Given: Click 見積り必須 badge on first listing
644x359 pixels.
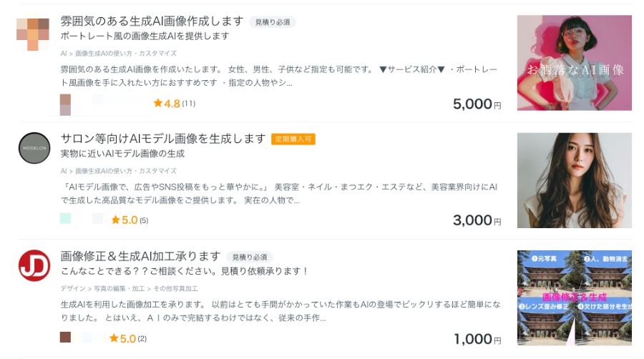Looking at the screenshot, I should pyautogui.click(x=273, y=22).
